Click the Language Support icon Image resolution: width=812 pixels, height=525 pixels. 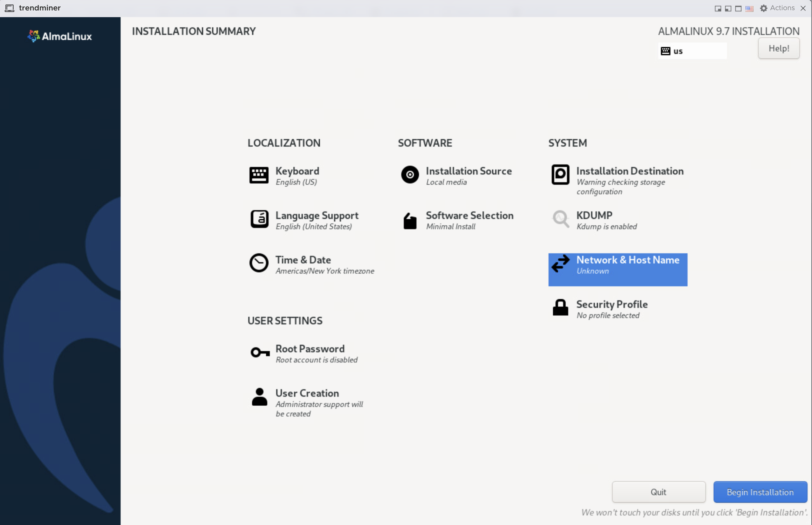click(x=259, y=219)
